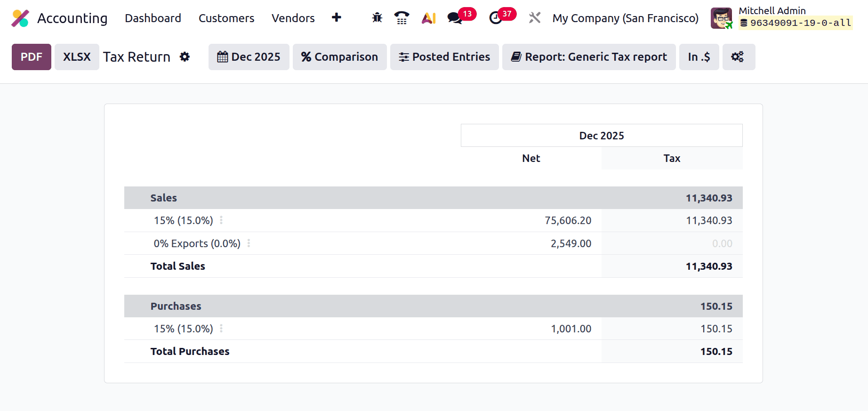Click the Total Sales tax amount 11,340.93
Image resolution: width=868 pixels, height=411 pixels.
coord(709,266)
